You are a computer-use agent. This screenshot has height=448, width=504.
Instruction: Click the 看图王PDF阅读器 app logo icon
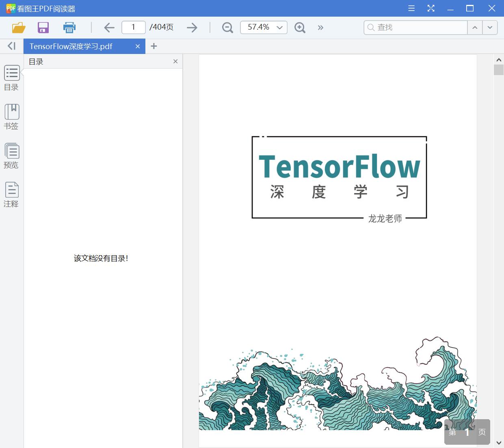click(x=11, y=8)
